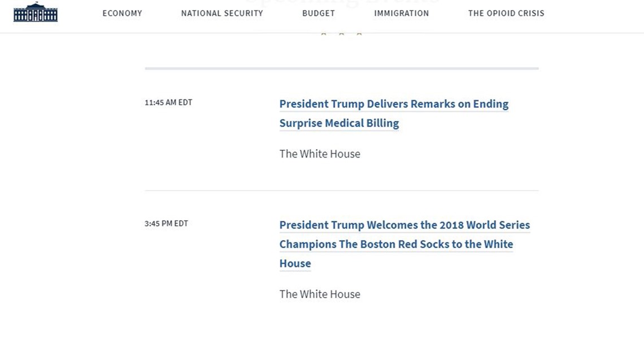Screen dimensions: 644x362
Task: Click the word House ending the Red Socks link
Action: [295, 263]
